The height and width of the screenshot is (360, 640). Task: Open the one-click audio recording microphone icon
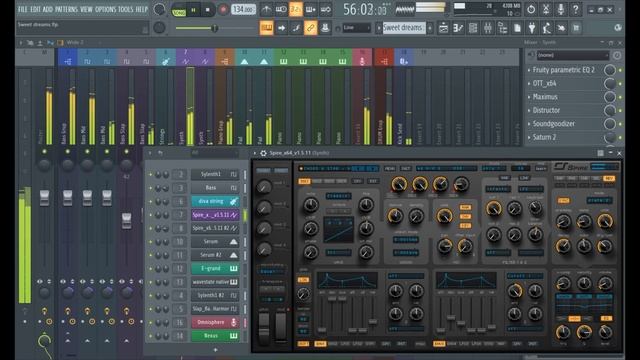[x=560, y=9]
